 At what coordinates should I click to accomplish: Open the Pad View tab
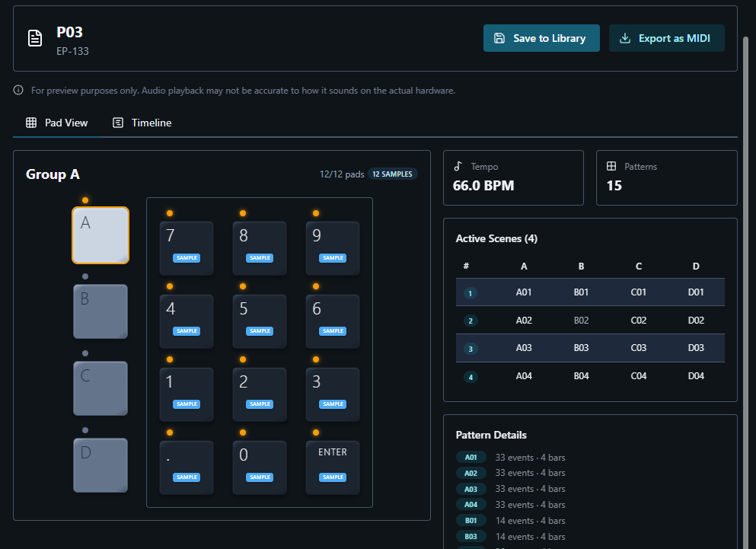click(57, 123)
